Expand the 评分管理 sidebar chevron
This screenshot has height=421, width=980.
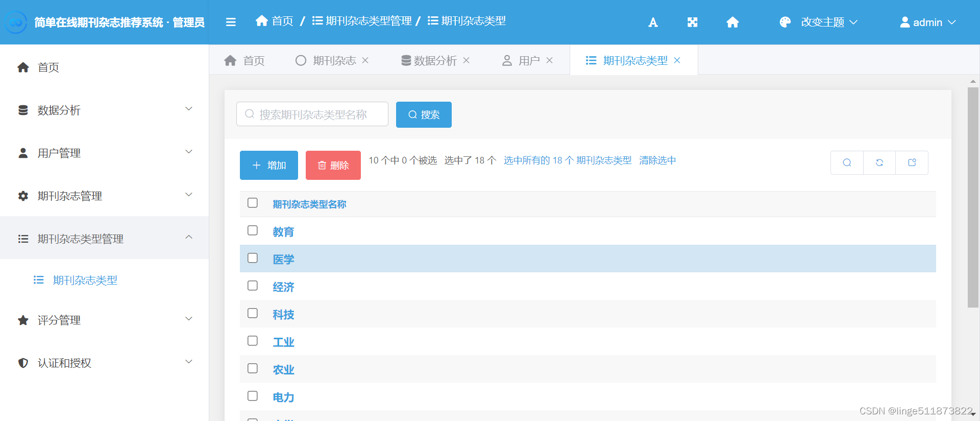(x=189, y=319)
